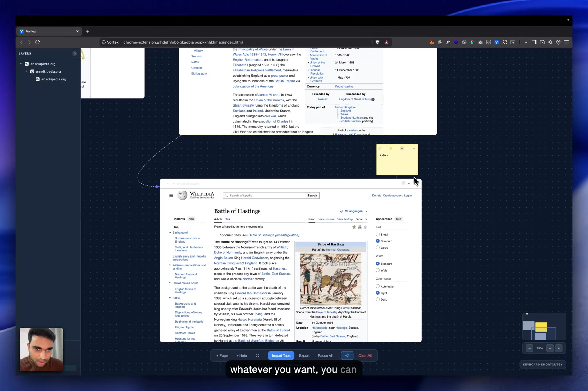Image resolution: width=588 pixels, height=391 pixels.
Task: Switch to the Talk tab
Action: coord(228,219)
